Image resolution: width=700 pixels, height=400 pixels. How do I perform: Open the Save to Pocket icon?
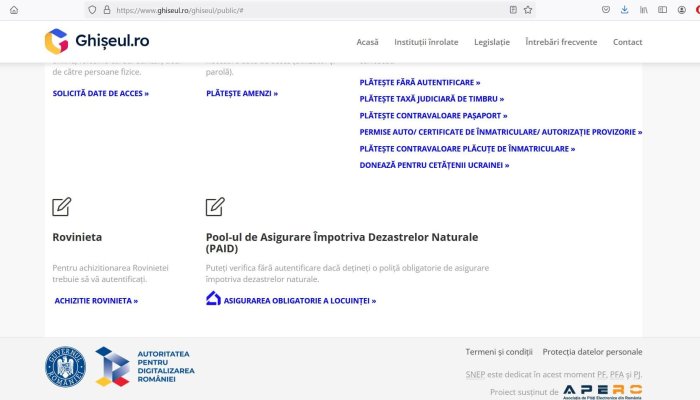tap(606, 10)
